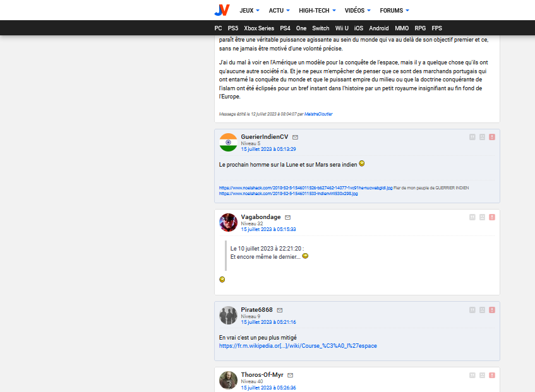Open permalink of GuerierIndienCV's 05:13:29 post
This screenshot has height=392, width=535.
point(268,150)
